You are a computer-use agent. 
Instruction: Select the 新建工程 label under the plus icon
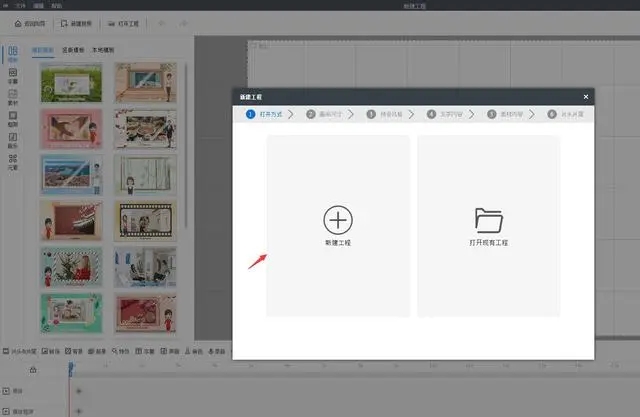(338, 243)
